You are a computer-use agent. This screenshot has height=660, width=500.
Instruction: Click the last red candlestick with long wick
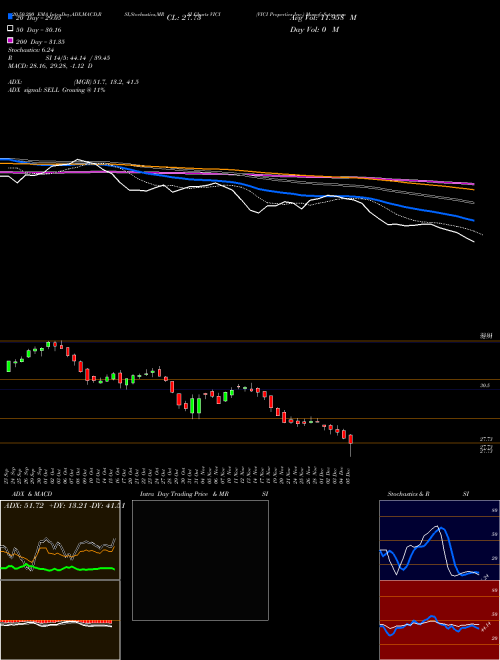(x=351, y=445)
